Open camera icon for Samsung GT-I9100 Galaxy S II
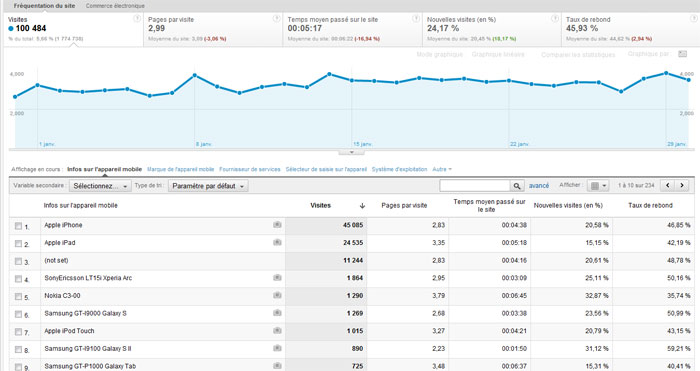 pos(277,348)
